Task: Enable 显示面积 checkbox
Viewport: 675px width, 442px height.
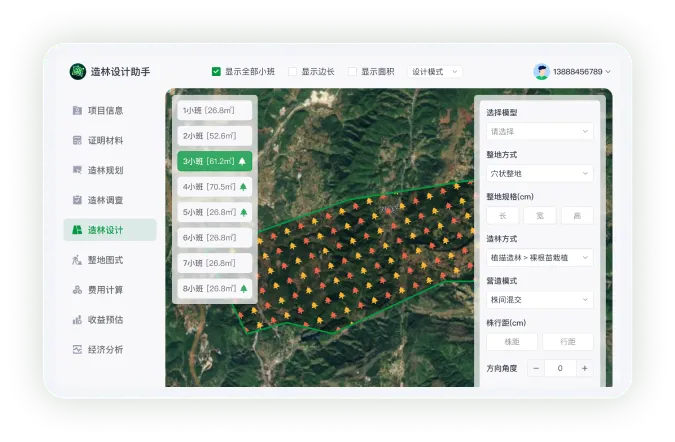Action: point(352,71)
